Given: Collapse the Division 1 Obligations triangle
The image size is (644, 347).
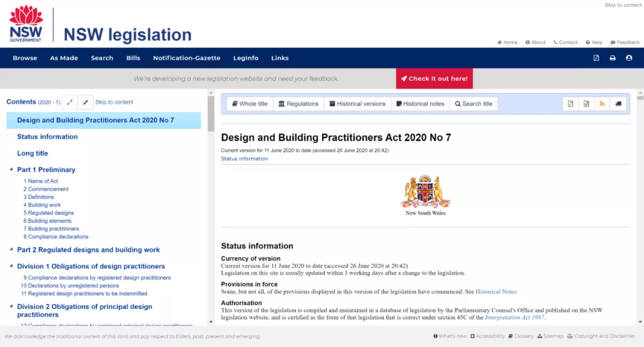Looking at the screenshot, I should click(11, 266).
